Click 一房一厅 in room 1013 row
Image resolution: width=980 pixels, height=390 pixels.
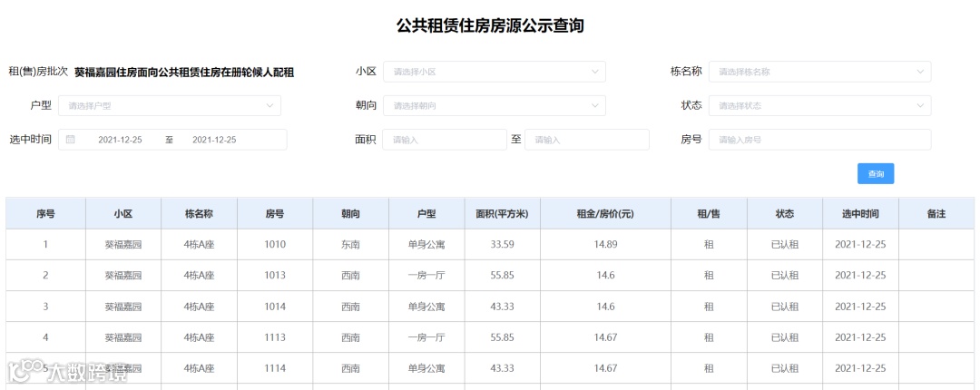tap(426, 276)
